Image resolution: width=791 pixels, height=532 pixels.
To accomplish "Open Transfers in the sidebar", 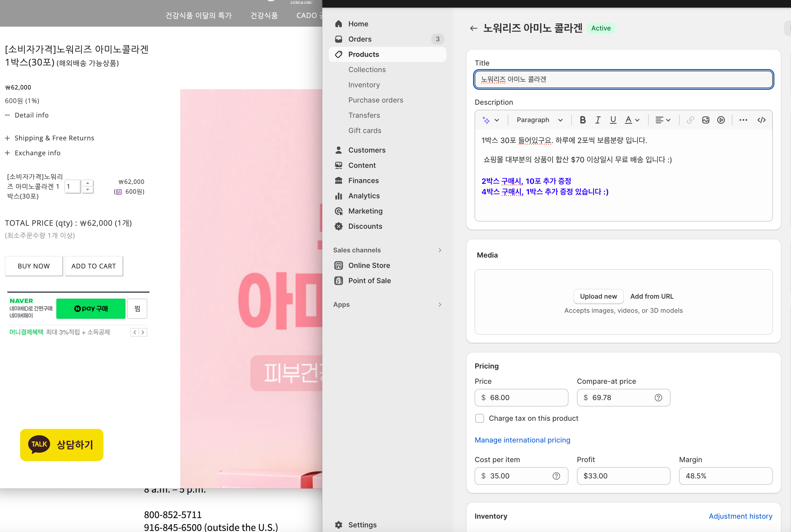I will click(364, 115).
